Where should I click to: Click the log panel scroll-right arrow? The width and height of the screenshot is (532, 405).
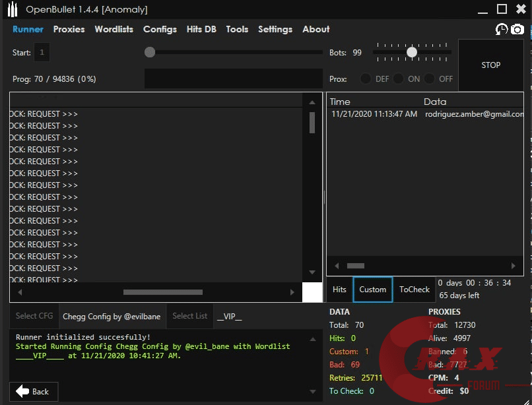point(293,292)
